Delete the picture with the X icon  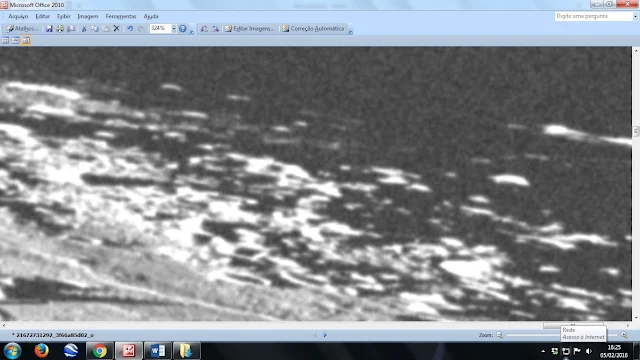(x=117, y=29)
